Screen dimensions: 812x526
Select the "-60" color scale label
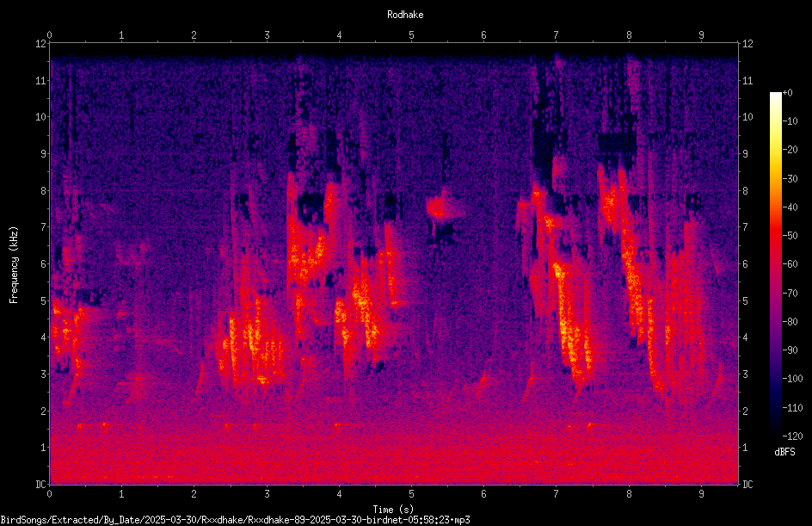tap(790, 264)
